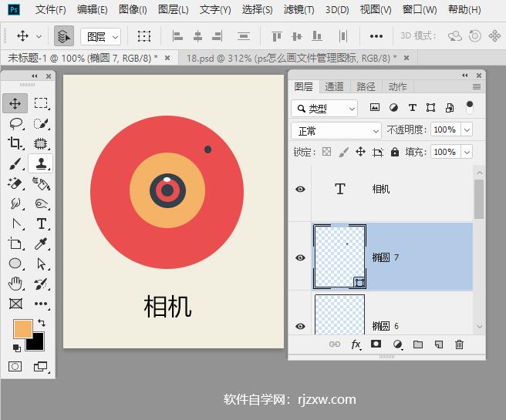Toggle Lock transparent pixels
This screenshot has width=506, height=420.
(326, 152)
